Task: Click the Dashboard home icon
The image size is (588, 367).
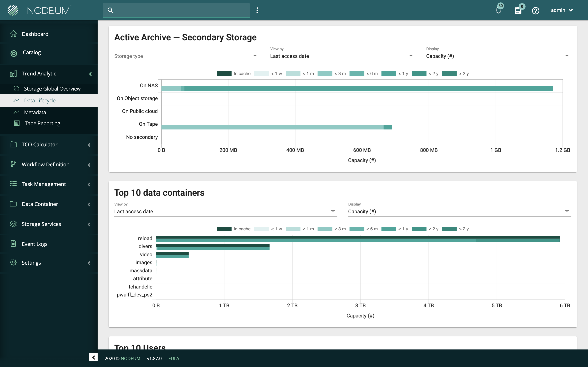Action: pos(13,34)
